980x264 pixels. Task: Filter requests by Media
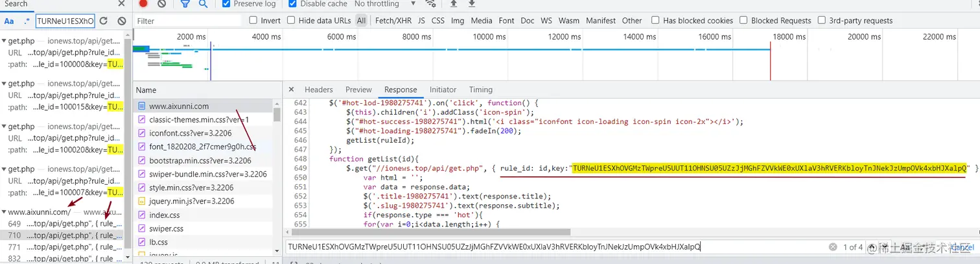point(482,21)
